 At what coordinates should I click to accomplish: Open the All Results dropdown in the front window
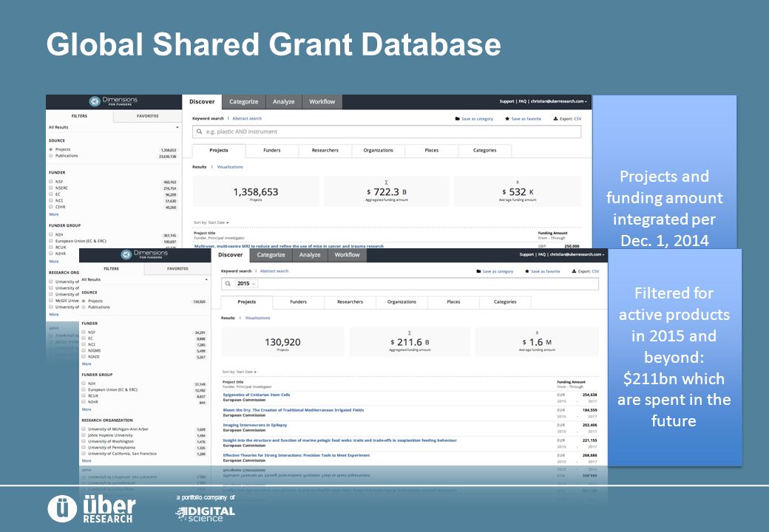[145, 280]
